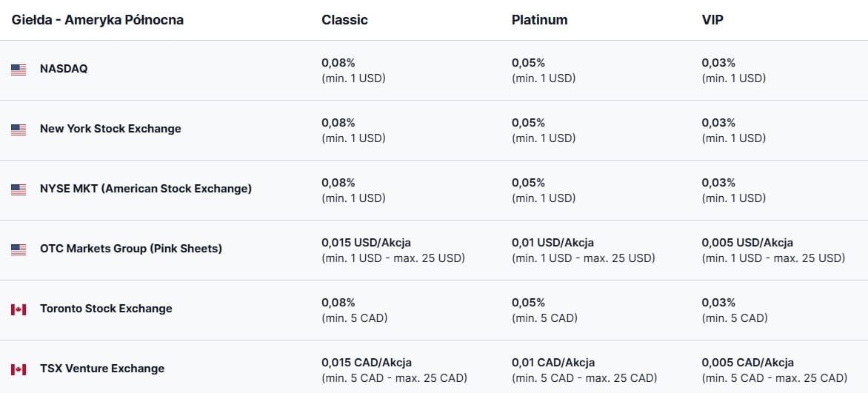Click the US flag icon beside NASDAQ
868x393 pixels.
tap(19, 70)
